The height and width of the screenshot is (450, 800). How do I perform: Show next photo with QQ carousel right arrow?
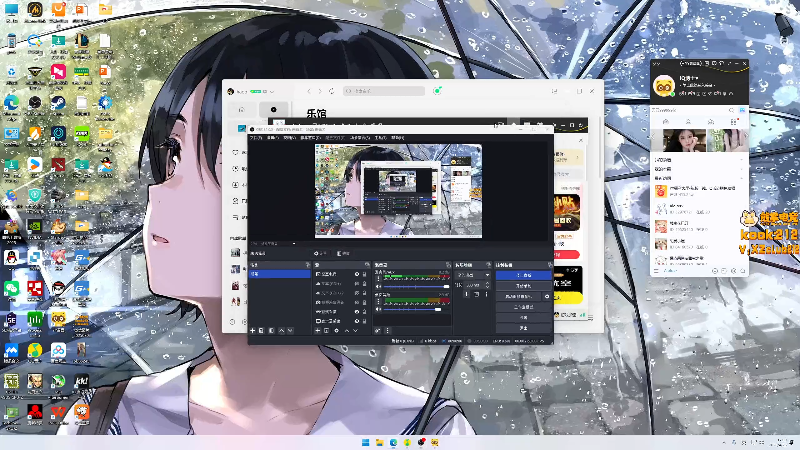tap(744, 136)
